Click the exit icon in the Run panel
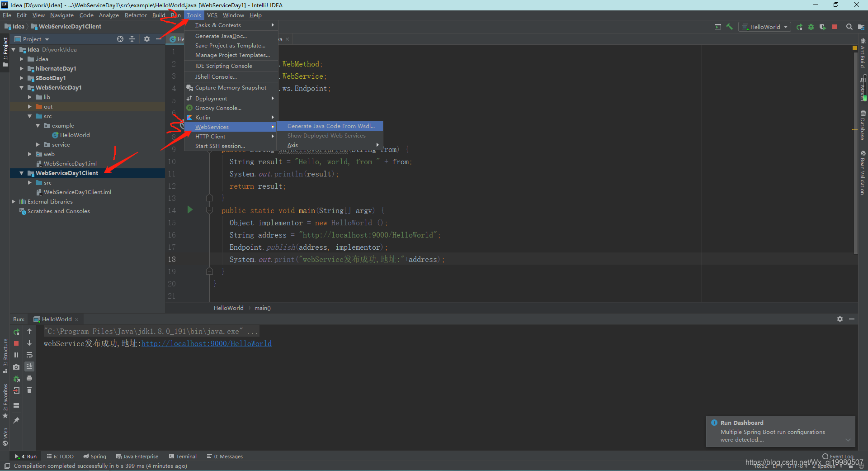This screenshot has width=868, height=471. tap(16, 390)
